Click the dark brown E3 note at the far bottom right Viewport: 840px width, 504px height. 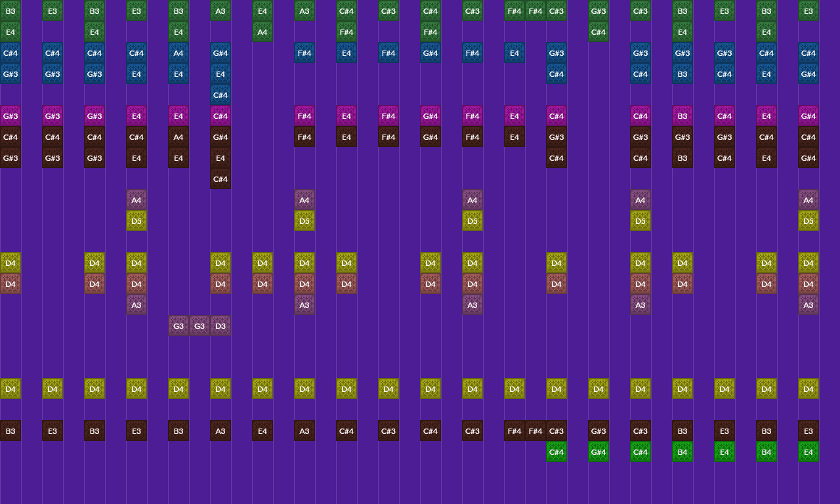pos(808,431)
